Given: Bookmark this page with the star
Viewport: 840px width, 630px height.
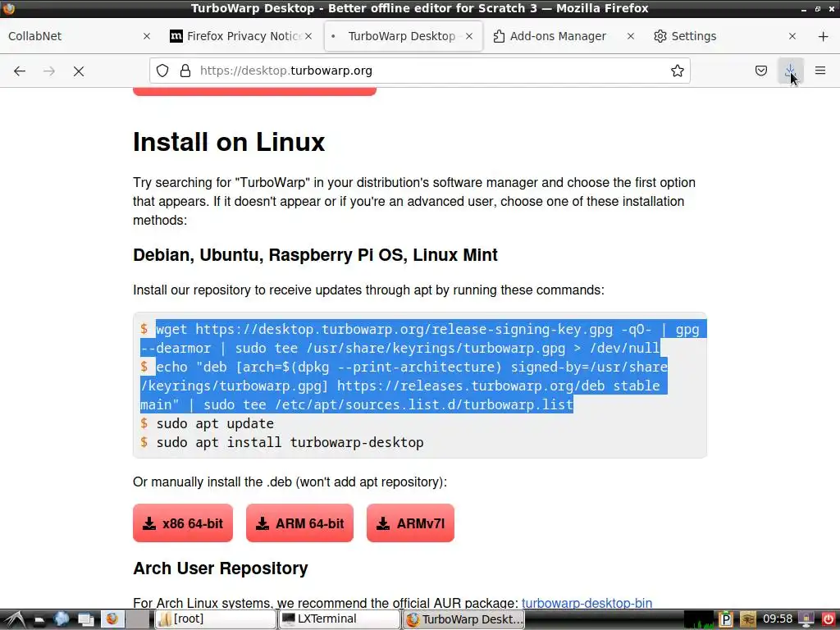Looking at the screenshot, I should click(677, 71).
